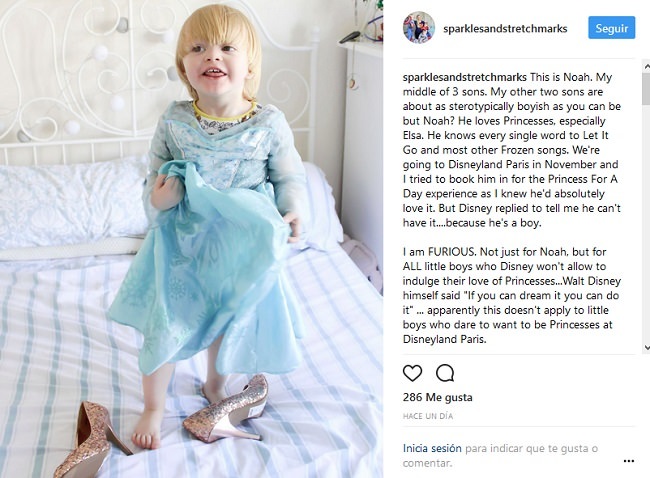Click the scrollbar track below the thumb

tap(646, 224)
